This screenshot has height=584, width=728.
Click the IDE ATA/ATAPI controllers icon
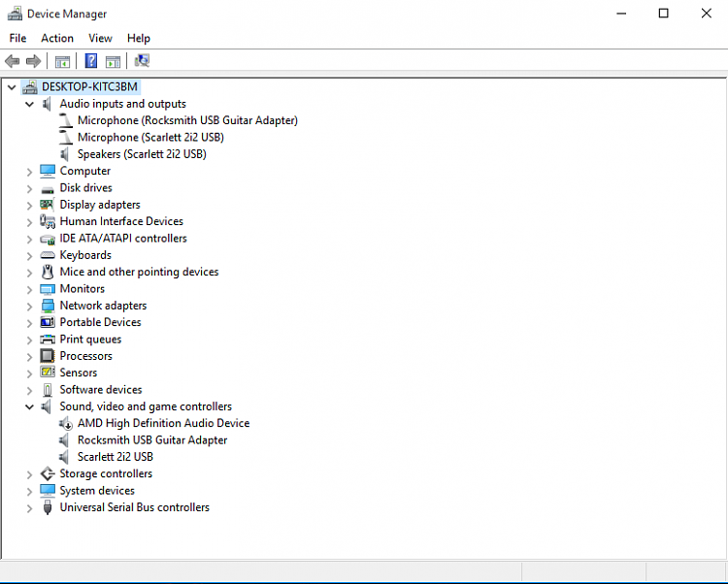coord(48,240)
